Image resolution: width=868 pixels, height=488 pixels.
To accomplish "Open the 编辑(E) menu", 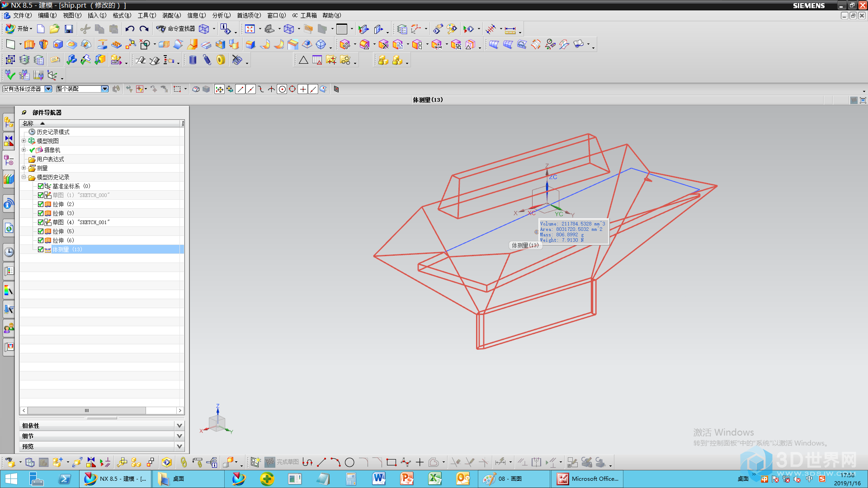I will tap(47, 15).
